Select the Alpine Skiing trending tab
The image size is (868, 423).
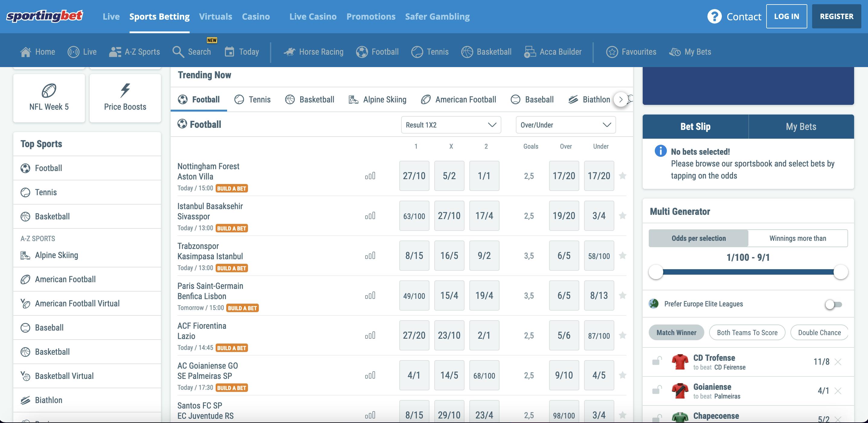(x=378, y=100)
